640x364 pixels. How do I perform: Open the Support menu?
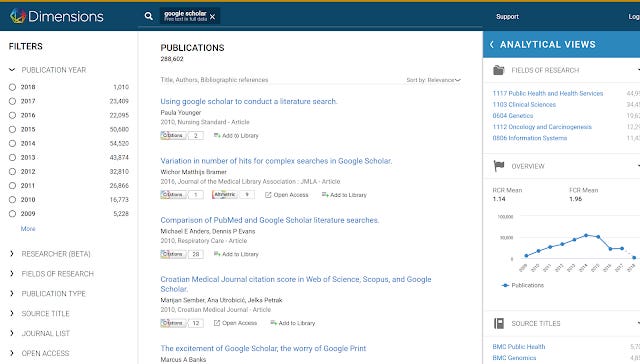pyautogui.click(x=507, y=16)
